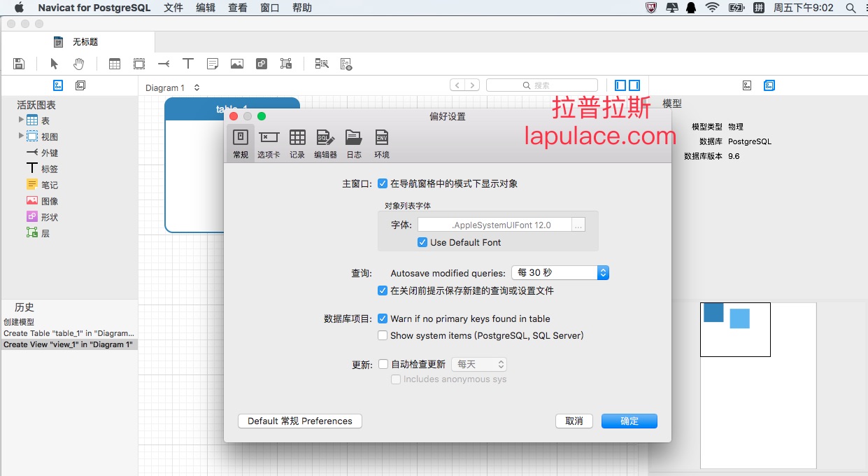
Task: Switch to the 编辑器 preferences tab
Action: click(x=325, y=143)
